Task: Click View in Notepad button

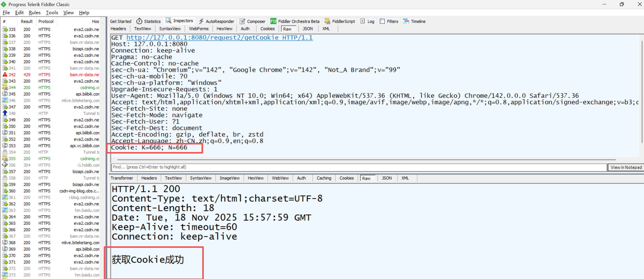Action: click(x=626, y=167)
